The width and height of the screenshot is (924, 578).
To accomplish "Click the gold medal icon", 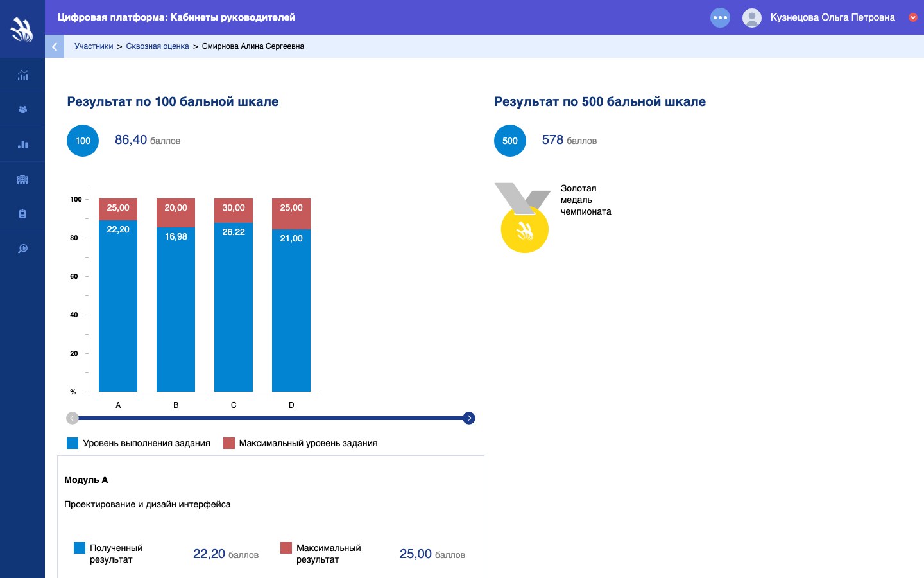I will [524, 218].
